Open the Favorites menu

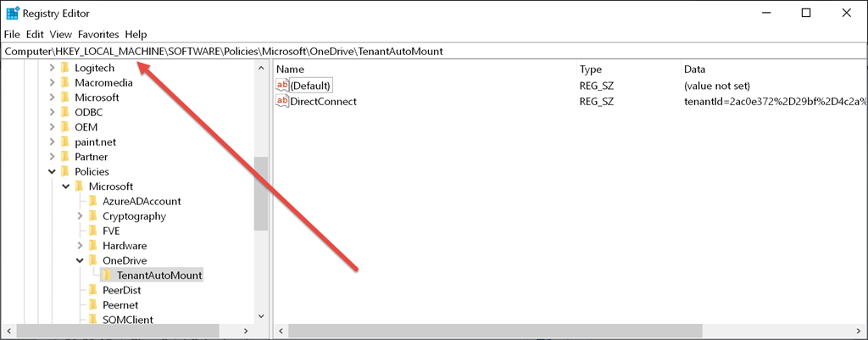click(98, 35)
